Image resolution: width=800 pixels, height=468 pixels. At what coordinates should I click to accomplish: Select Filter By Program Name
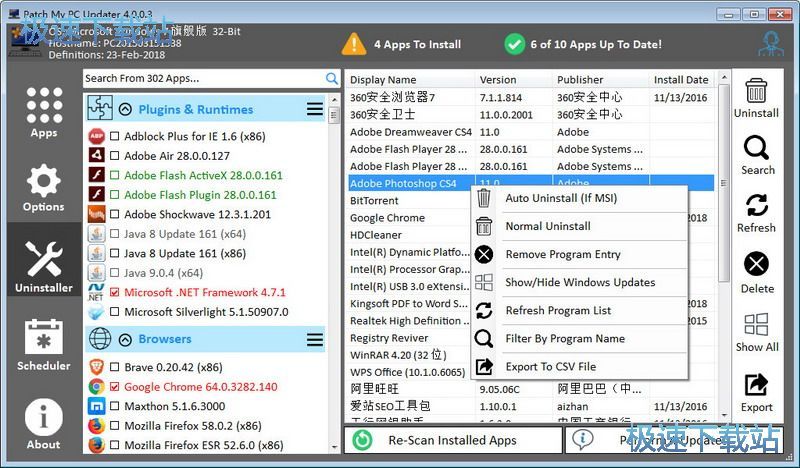coord(579,338)
